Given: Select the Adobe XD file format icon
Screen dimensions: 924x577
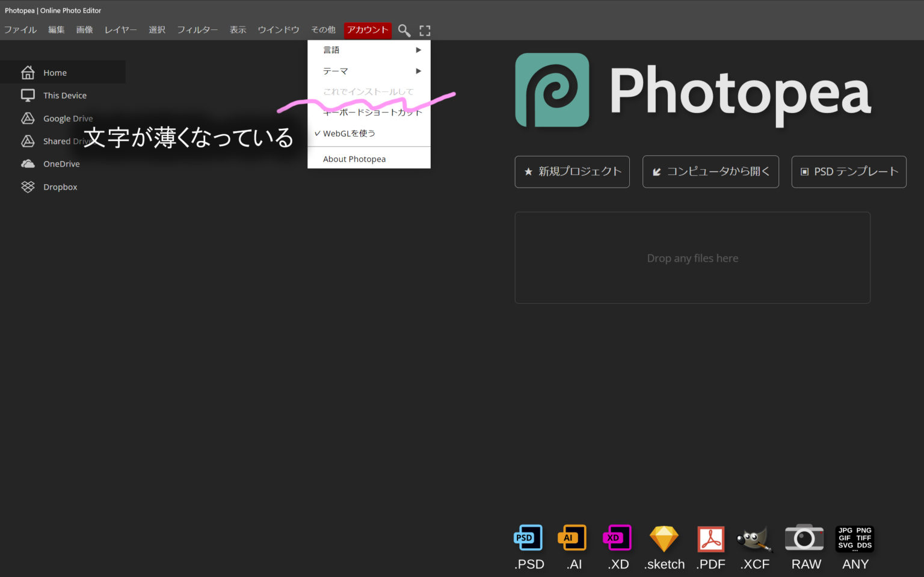Looking at the screenshot, I should [617, 537].
